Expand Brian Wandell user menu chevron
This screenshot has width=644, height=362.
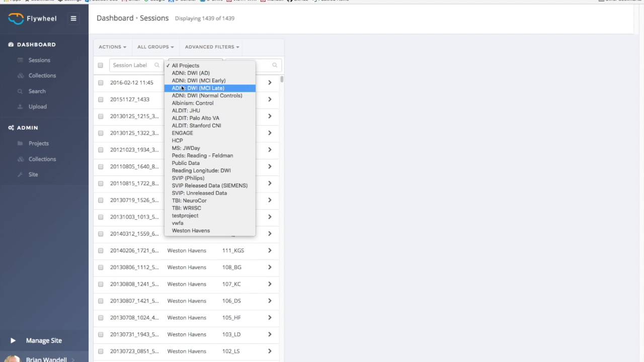pyautogui.click(x=73, y=359)
